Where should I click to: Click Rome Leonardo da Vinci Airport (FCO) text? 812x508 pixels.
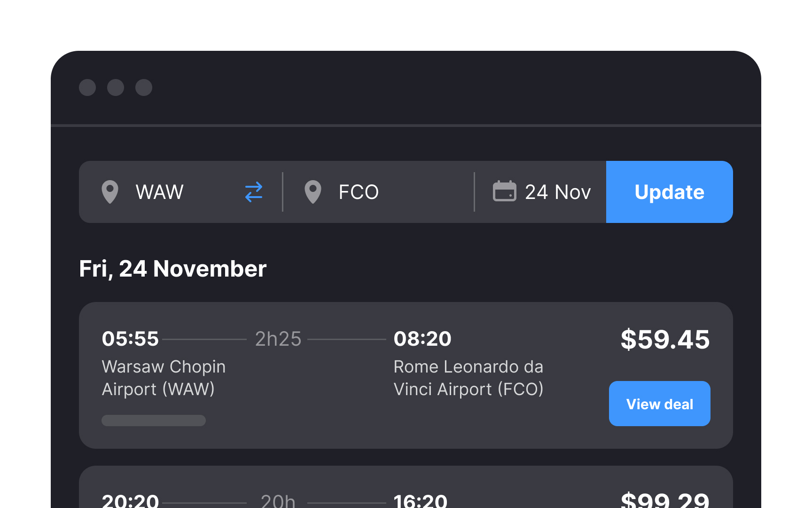pyautogui.click(x=468, y=378)
